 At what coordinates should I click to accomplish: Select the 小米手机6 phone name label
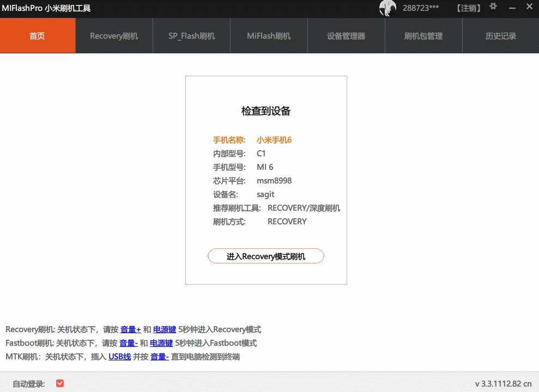[x=274, y=140]
